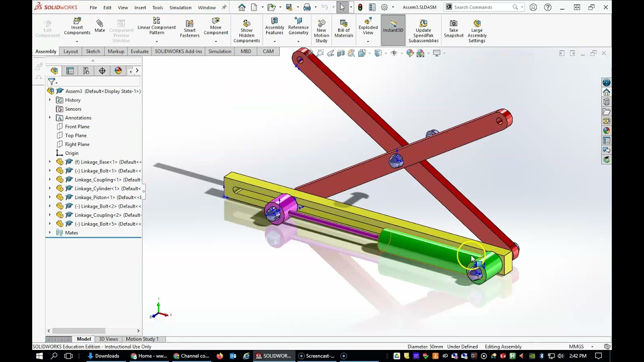Open the 3D Views tab
644x362 pixels.
(x=108, y=339)
